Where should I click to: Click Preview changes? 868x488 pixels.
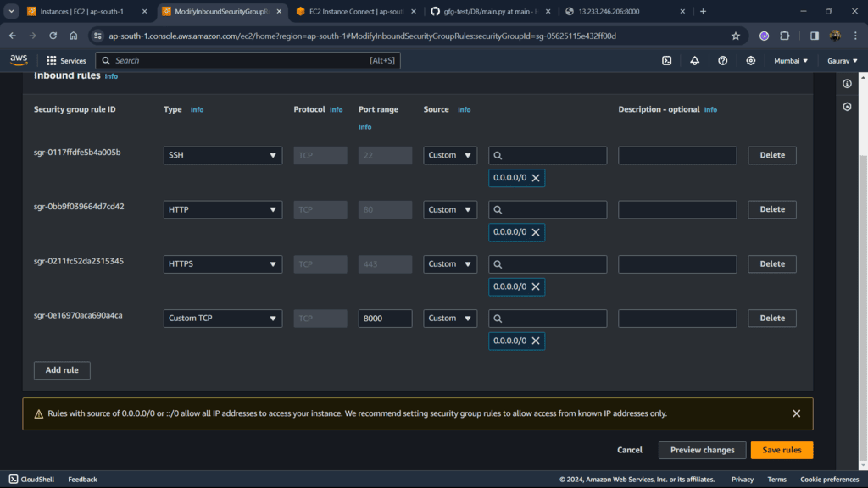point(702,450)
